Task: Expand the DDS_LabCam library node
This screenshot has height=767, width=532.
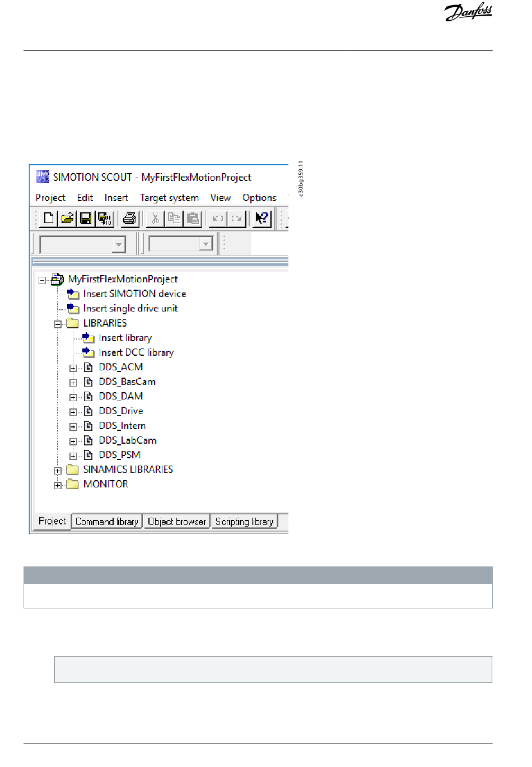Action: point(73,441)
